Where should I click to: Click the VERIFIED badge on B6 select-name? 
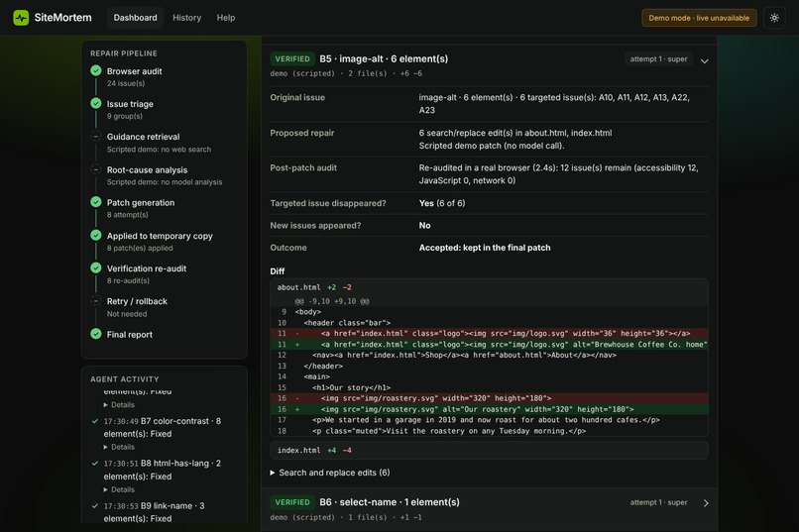[292, 502]
